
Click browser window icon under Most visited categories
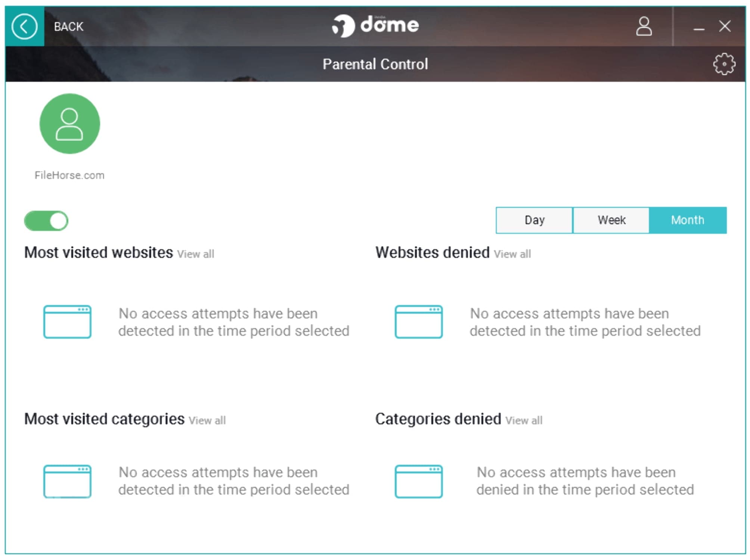click(67, 481)
